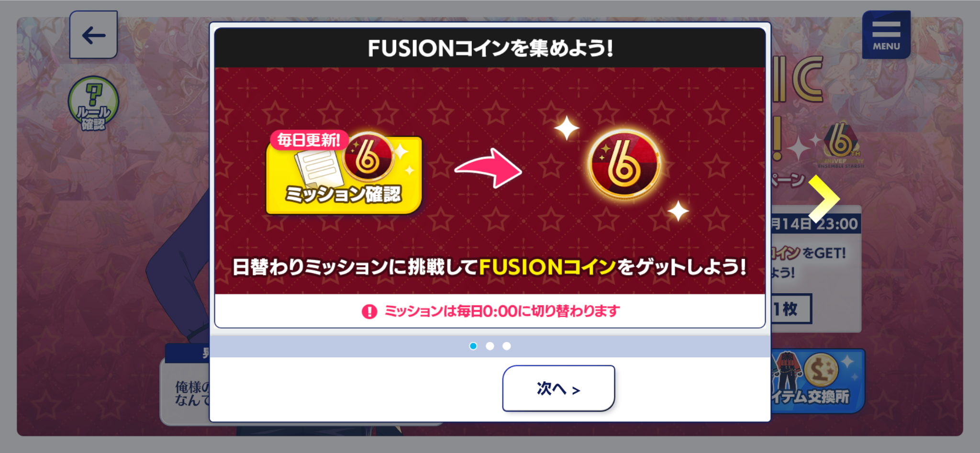Click the 日替わりミッション description text
980x453 pixels.
[x=489, y=267]
